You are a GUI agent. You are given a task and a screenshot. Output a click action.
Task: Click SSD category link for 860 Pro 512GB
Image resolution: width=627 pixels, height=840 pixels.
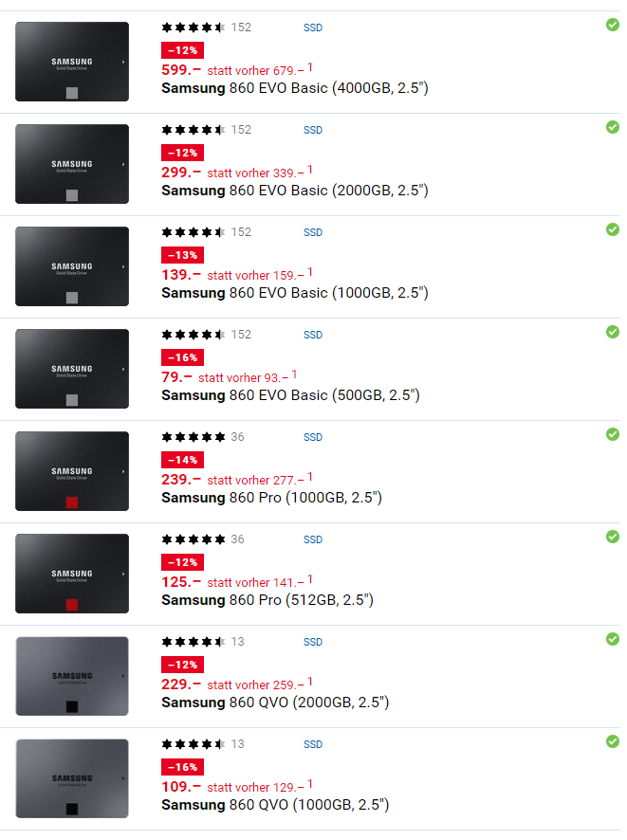pos(313,540)
